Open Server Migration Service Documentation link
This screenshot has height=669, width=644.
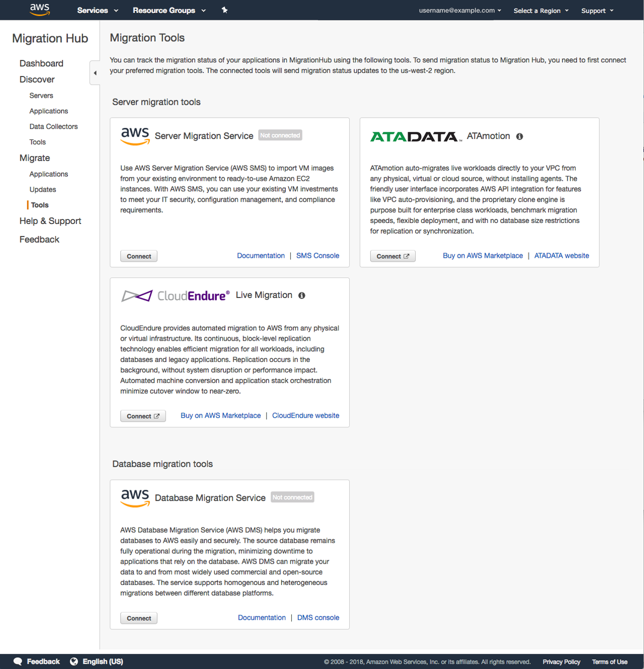click(x=261, y=256)
